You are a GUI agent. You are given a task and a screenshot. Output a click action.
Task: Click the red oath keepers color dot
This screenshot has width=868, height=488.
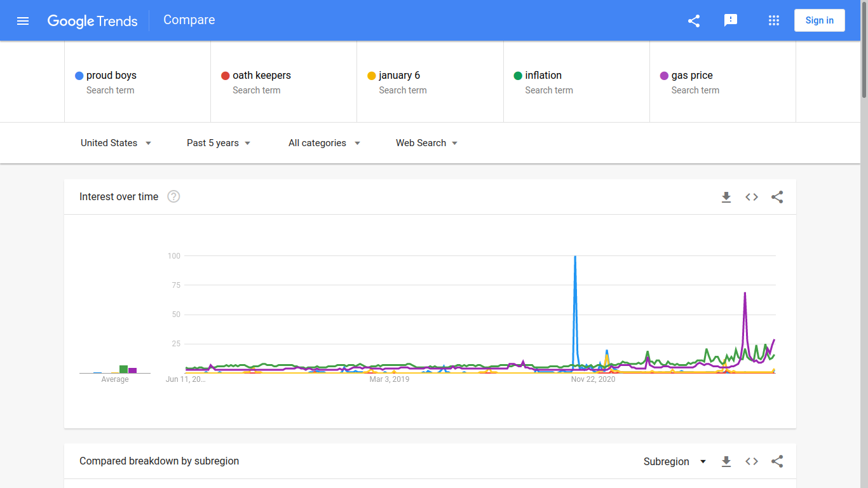[x=226, y=76]
